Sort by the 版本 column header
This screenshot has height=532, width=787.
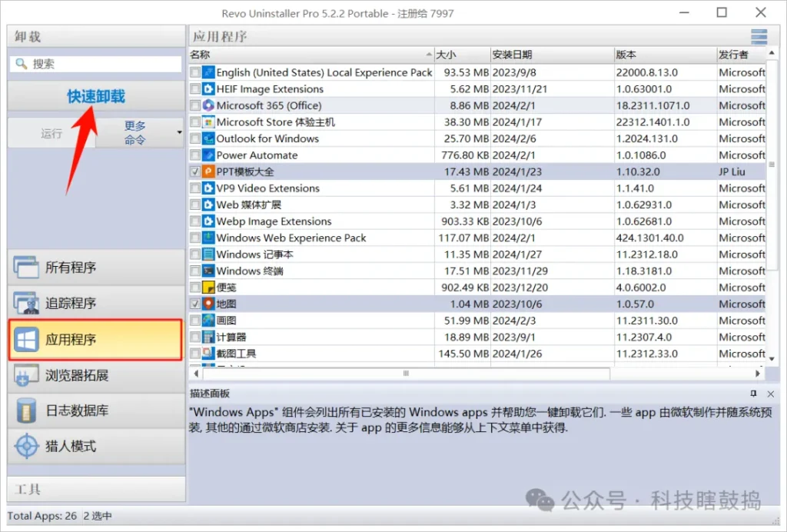(666, 55)
